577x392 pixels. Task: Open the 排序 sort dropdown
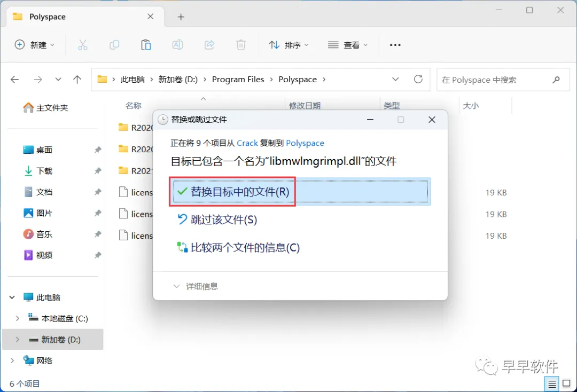click(x=288, y=45)
